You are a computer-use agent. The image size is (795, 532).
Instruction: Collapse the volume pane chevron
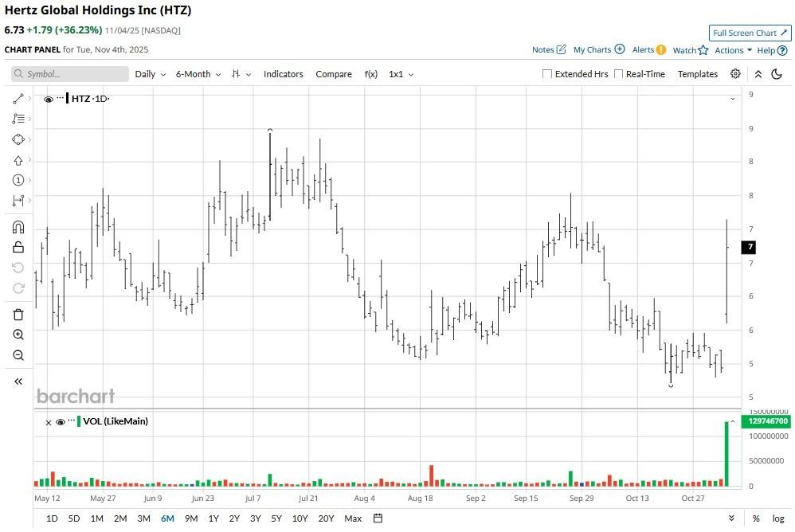[733, 421]
